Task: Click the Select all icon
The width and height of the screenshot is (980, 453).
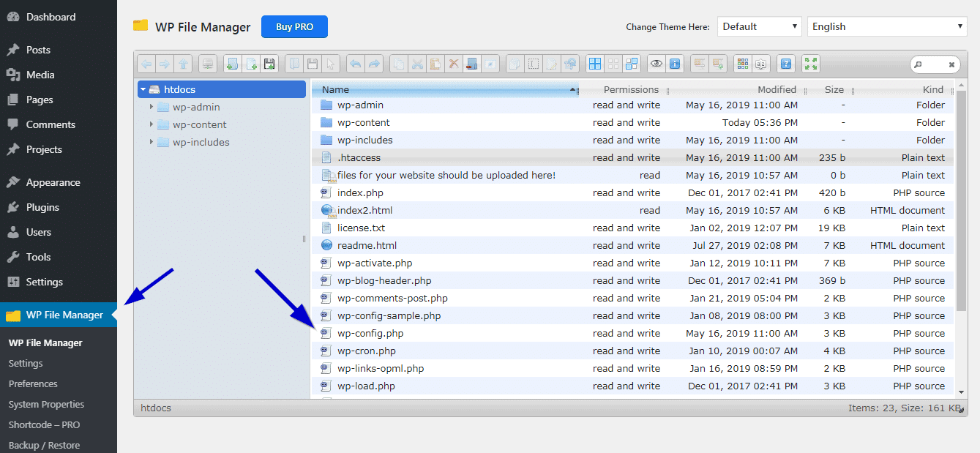Action: 595,64
